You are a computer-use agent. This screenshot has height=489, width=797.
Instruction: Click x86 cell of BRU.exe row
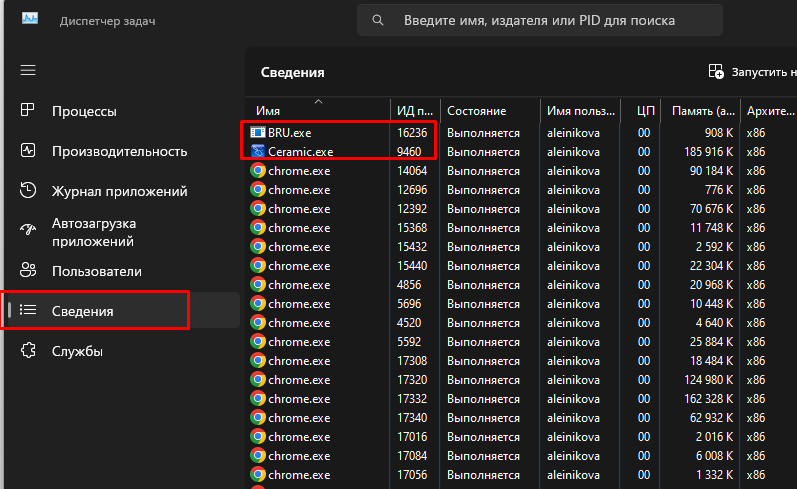pos(755,133)
